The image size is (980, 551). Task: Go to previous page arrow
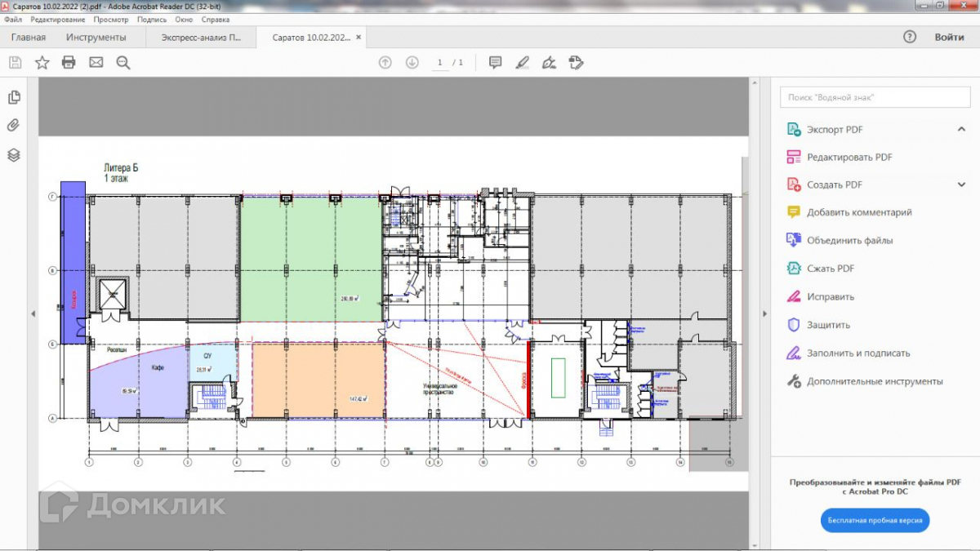coord(385,63)
